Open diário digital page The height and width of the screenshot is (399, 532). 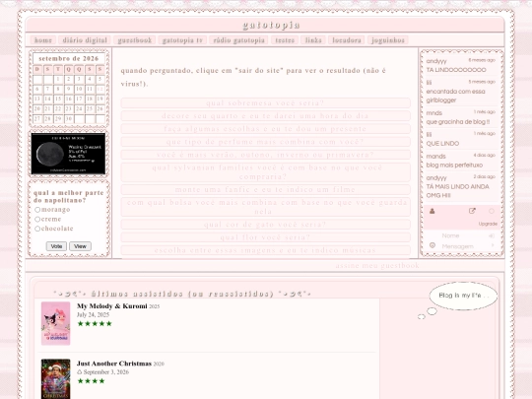(85, 40)
